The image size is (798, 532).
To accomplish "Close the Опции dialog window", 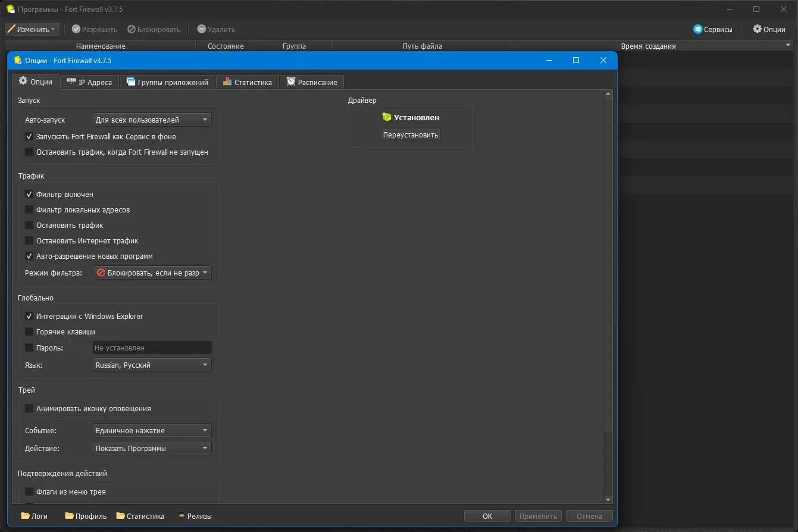I will [603, 60].
